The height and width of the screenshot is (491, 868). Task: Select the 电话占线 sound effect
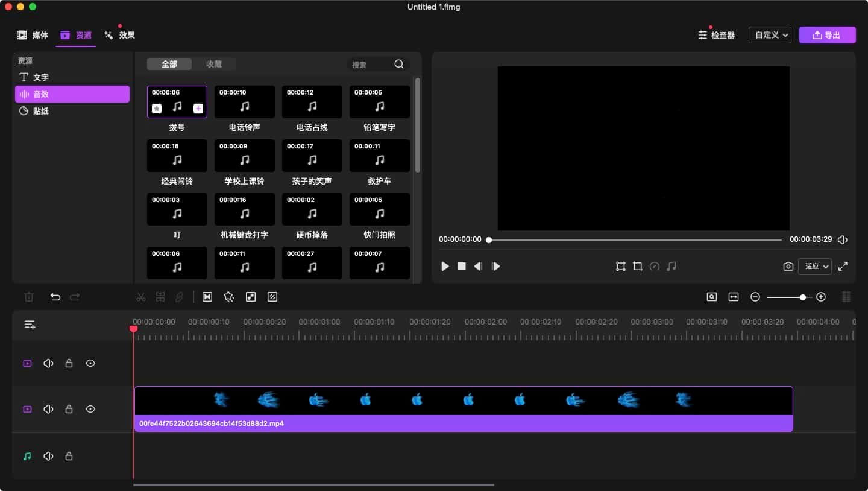tap(312, 102)
